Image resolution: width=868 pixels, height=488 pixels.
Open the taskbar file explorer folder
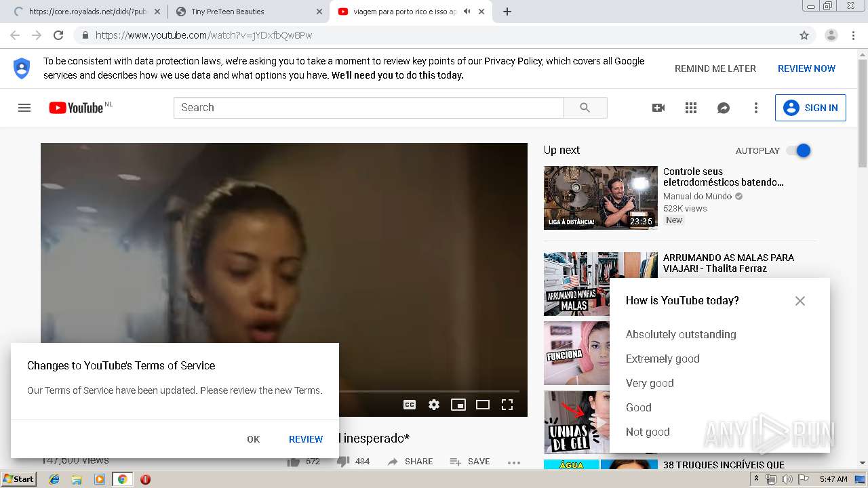tap(77, 479)
